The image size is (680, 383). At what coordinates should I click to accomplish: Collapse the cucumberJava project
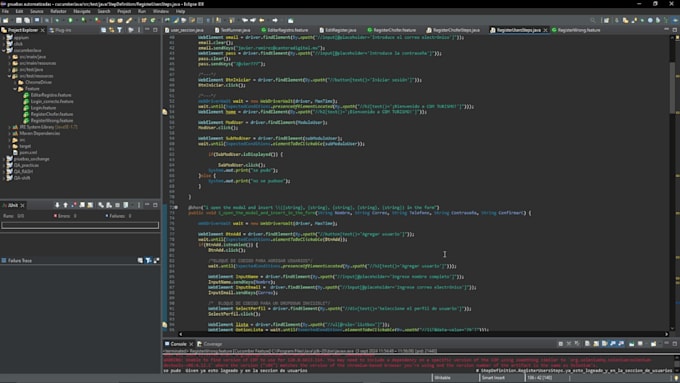(x=4, y=50)
